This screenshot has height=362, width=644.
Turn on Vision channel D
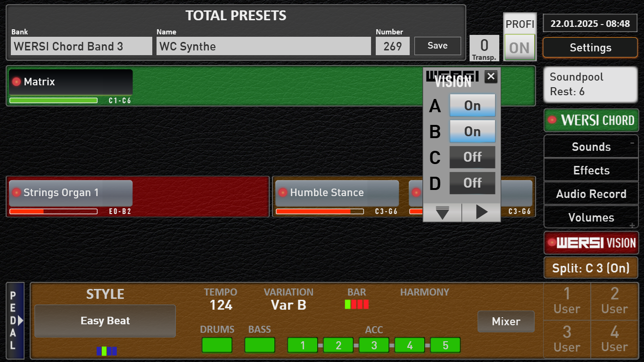click(472, 183)
